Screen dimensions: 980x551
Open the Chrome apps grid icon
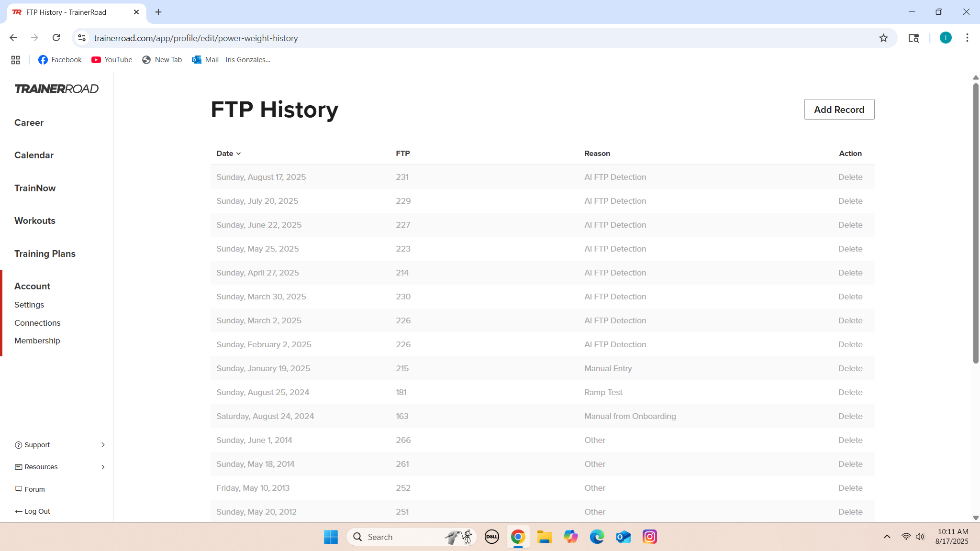(x=15, y=60)
